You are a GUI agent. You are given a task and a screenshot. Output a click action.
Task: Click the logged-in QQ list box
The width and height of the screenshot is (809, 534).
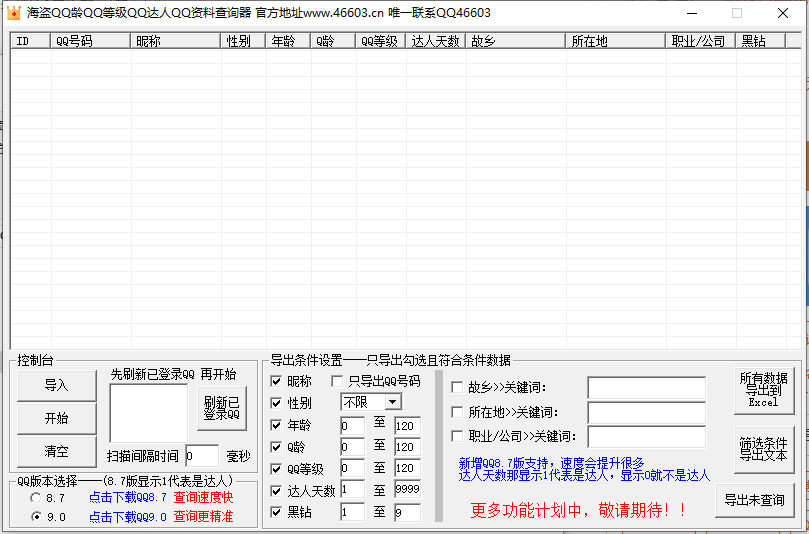(149, 413)
